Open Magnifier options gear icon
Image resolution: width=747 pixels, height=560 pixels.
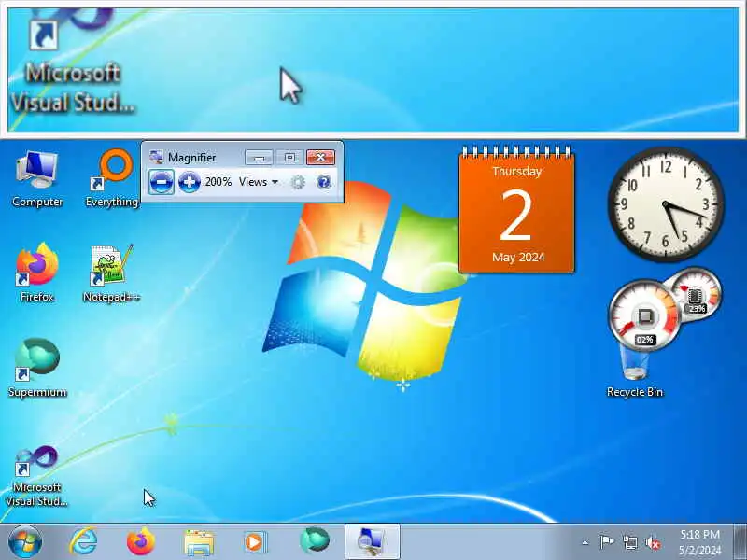pos(298,182)
